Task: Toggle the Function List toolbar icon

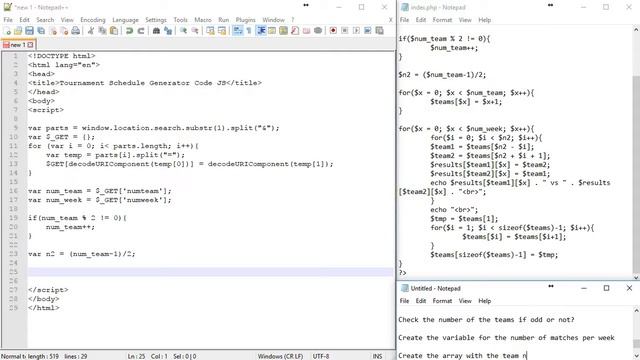Action: (x=295, y=31)
